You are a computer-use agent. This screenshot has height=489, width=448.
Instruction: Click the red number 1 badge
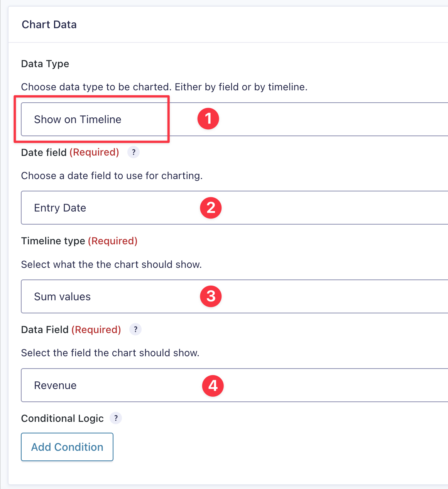coord(208,118)
